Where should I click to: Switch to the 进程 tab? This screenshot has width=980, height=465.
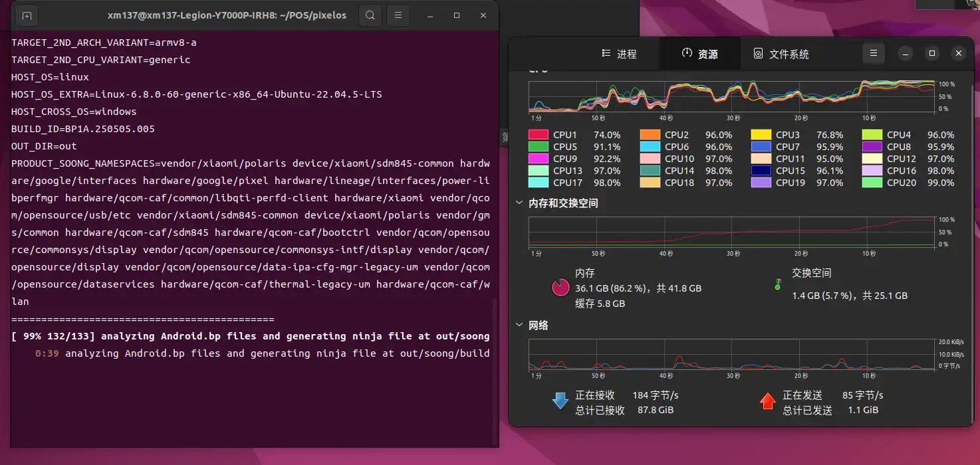(619, 54)
